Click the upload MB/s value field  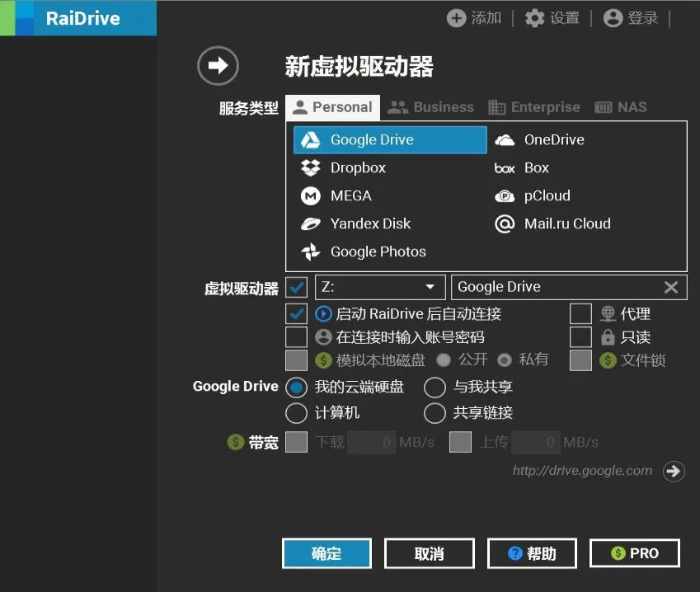click(536, 442)
